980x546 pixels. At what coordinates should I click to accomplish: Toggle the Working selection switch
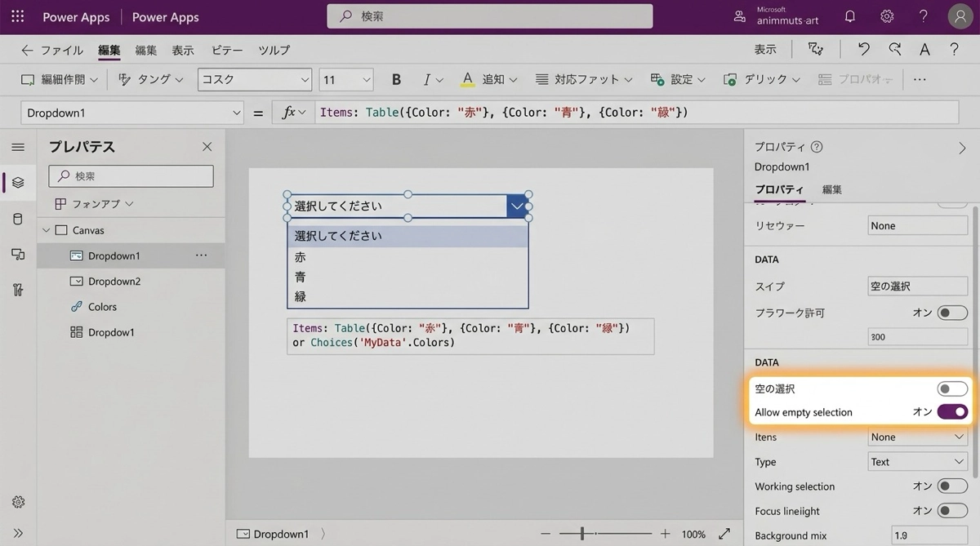tap(951, 486)
